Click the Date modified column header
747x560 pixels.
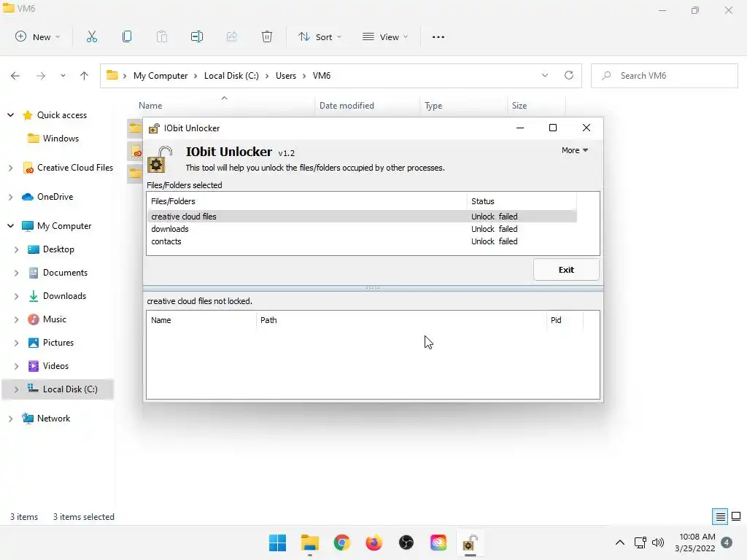(368, 105)
